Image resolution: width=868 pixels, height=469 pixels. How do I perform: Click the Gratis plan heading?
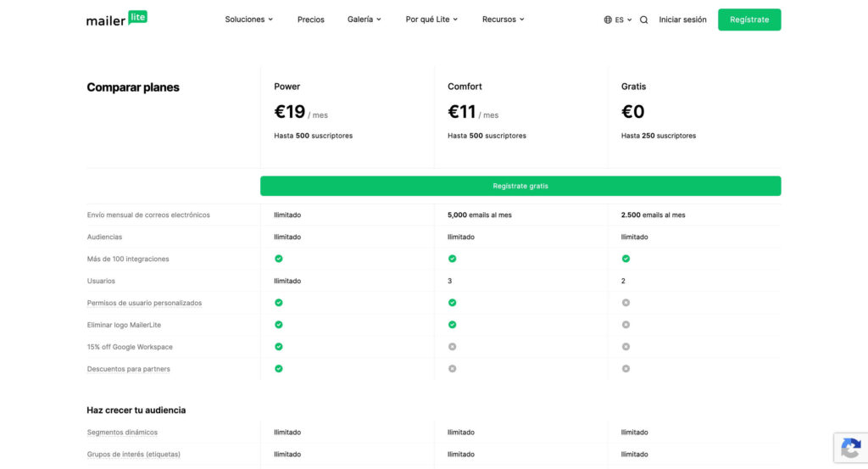(633, 87)
